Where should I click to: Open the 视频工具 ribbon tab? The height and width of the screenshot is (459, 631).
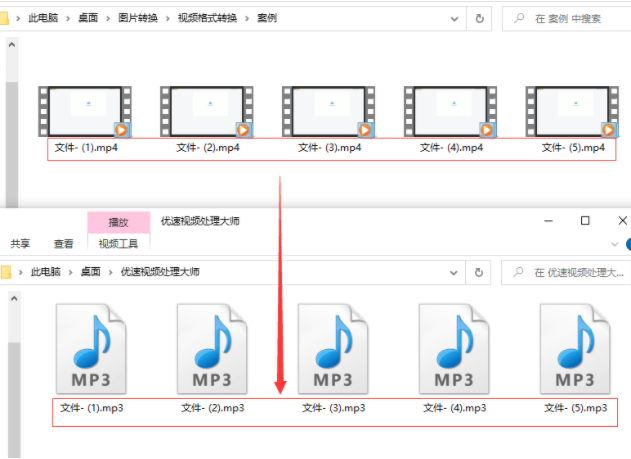[x=119, y=243]
